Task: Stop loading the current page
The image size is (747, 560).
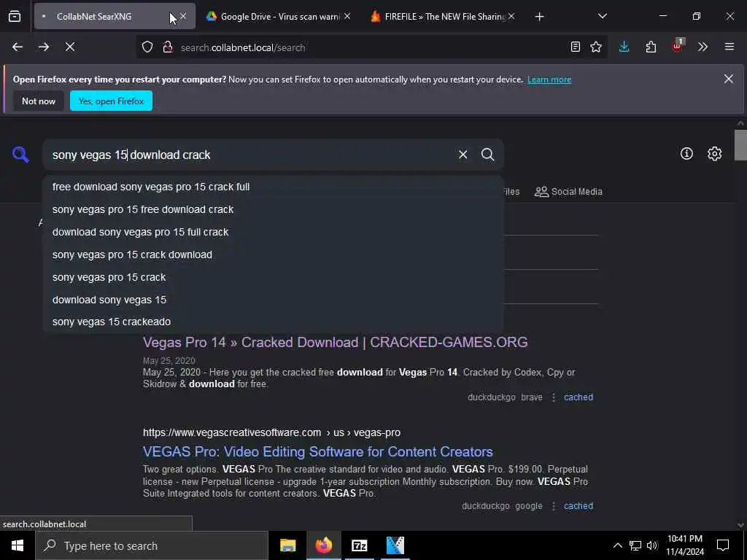Action: 70,47
